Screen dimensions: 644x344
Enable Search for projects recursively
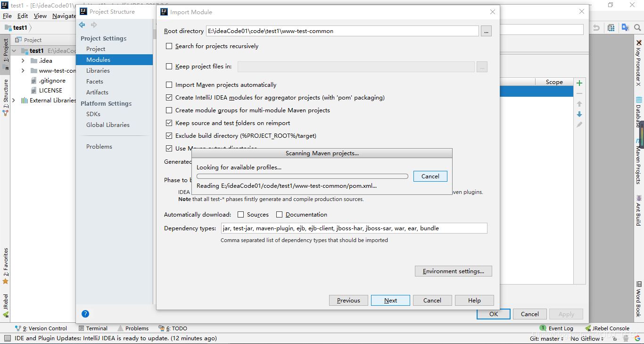[x=169, y=46]
